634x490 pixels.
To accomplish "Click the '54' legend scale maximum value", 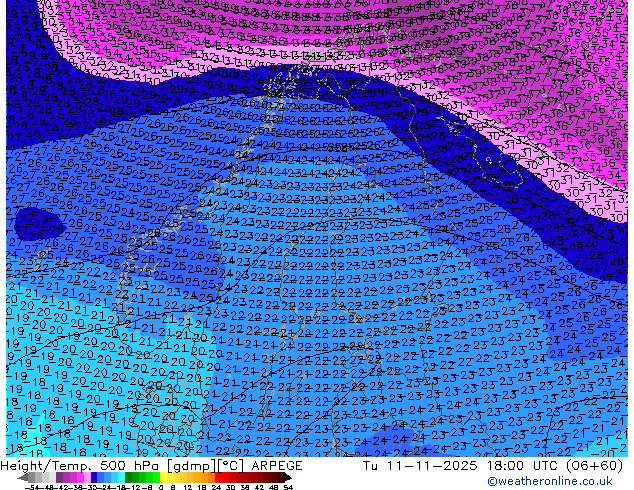I will point(287,487).
